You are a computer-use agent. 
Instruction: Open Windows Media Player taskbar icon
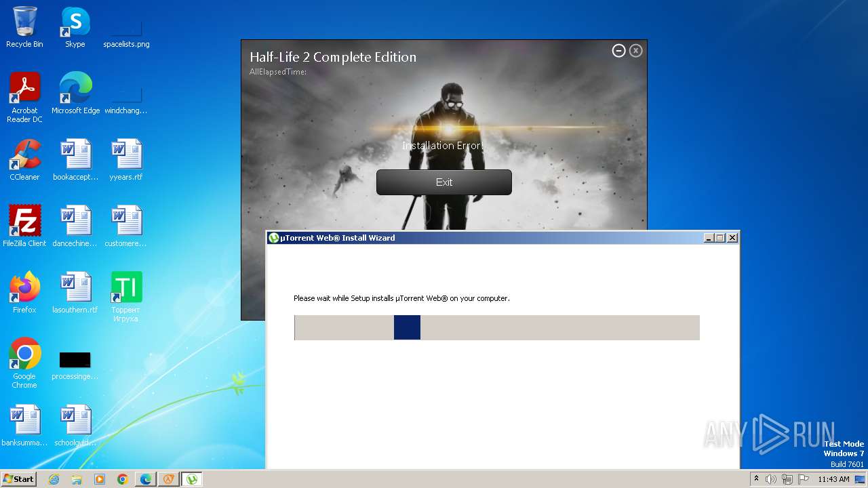point(100,479)
